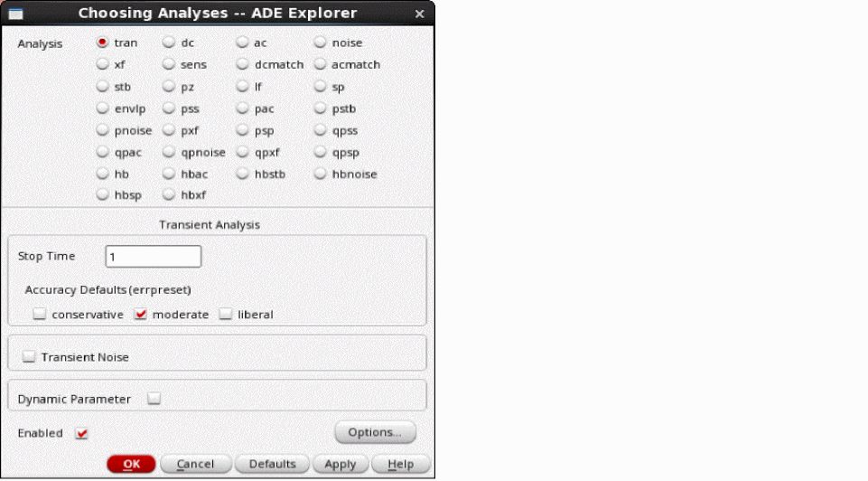The width and height of the screenshot is (868, 481).
Task: Select the dcmatch analysis radio button
Action: 242,64
